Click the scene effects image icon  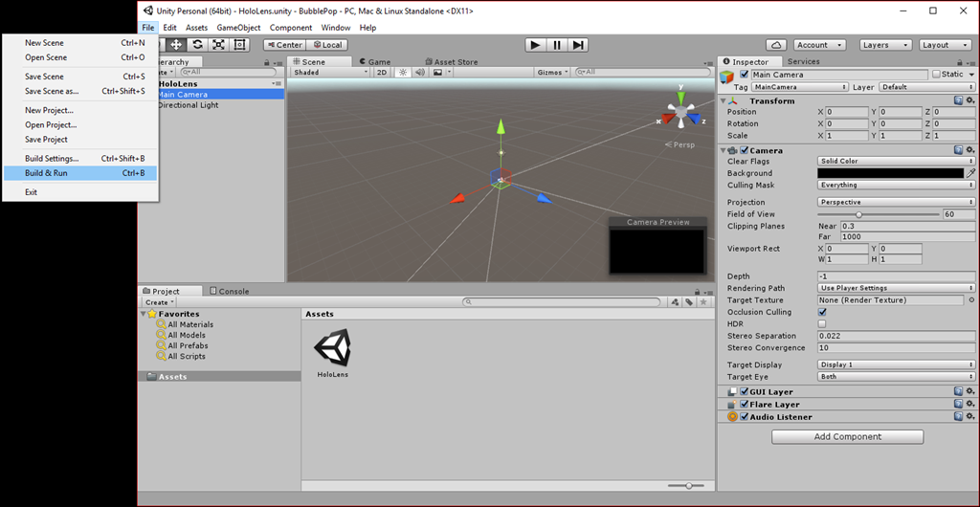coord(437,73)
